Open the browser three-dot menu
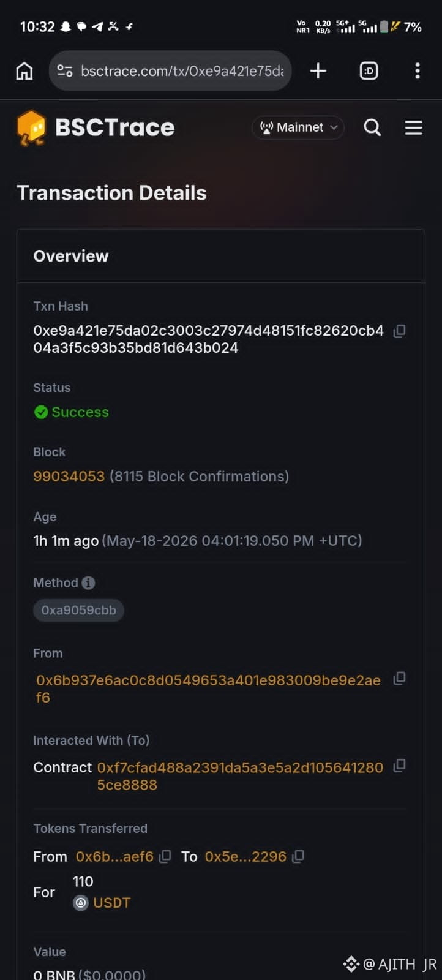Screen dimensions: 442x980 click(418, 71)
